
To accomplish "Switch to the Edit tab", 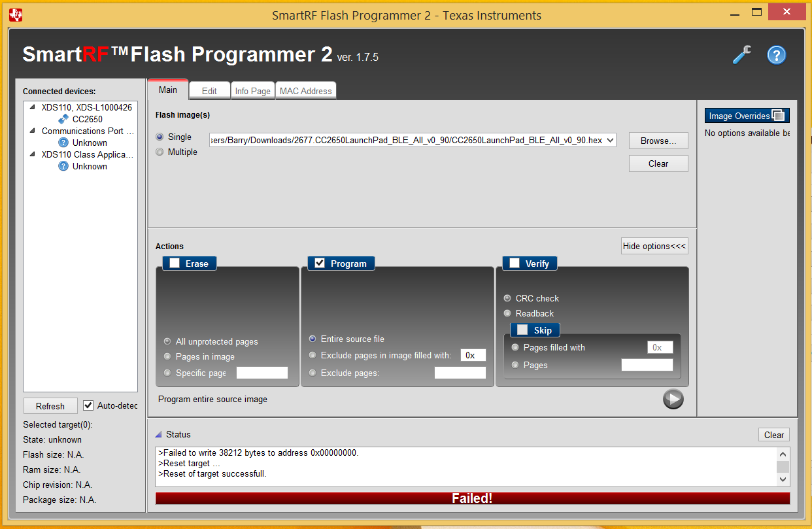I will 209,91.
